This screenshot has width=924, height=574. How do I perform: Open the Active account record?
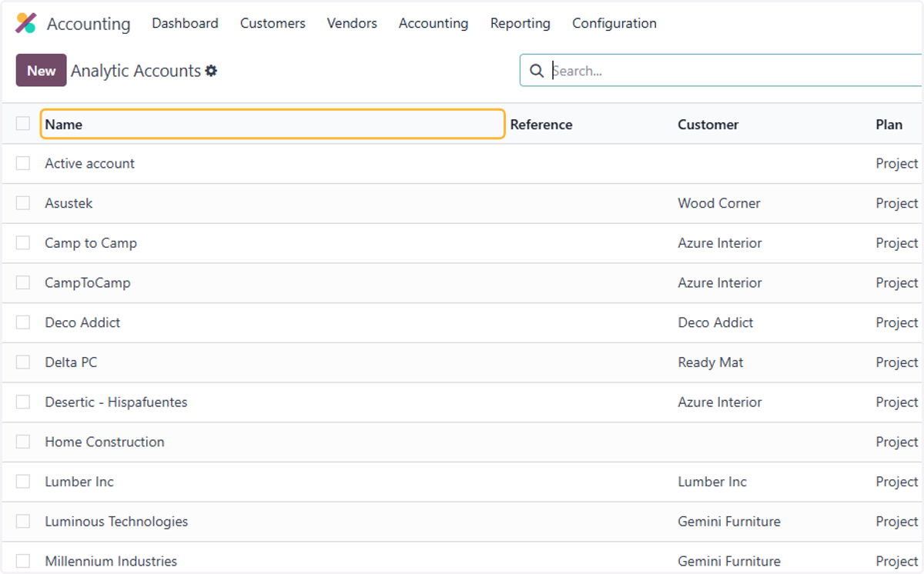89,163
